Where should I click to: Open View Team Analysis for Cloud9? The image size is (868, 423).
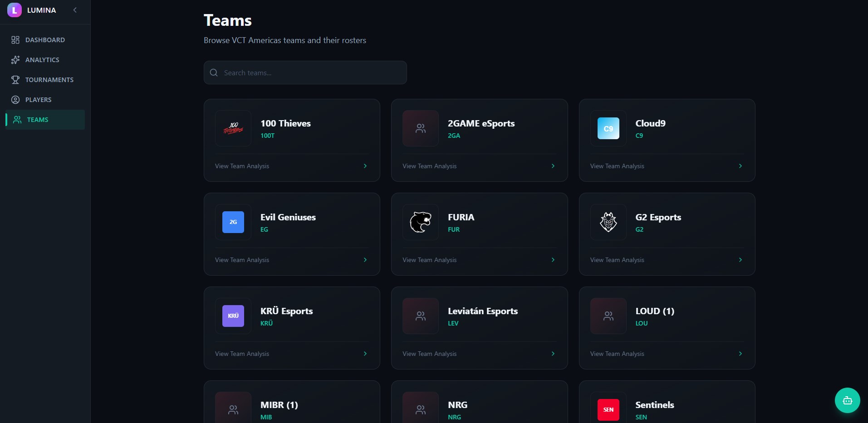tap(617, 166)
